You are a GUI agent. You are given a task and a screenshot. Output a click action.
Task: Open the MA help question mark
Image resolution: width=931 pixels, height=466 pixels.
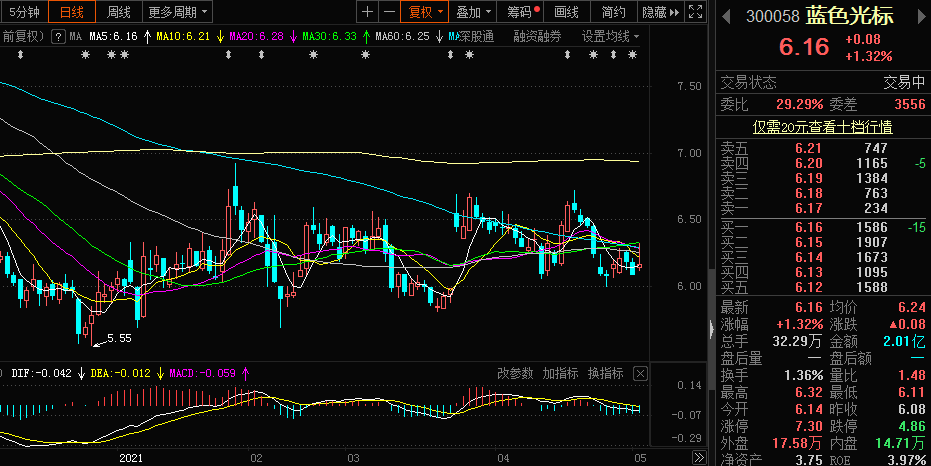coord(58,37)
